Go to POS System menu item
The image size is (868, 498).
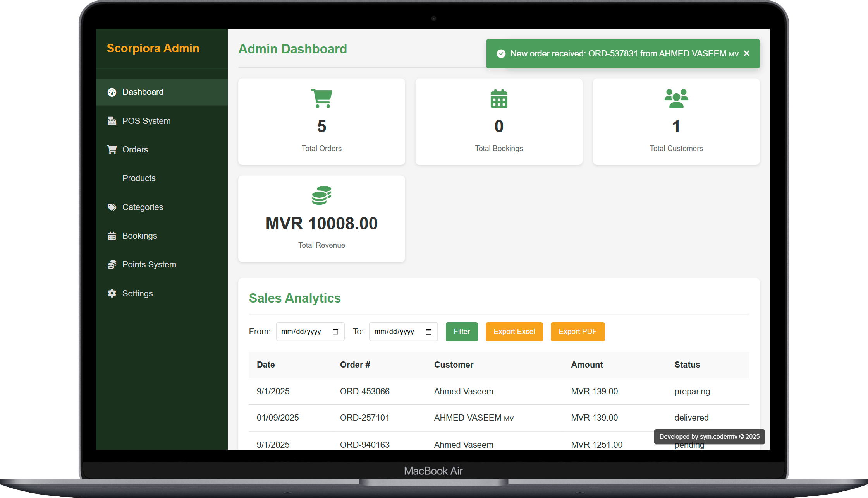[x=146, y=121]
